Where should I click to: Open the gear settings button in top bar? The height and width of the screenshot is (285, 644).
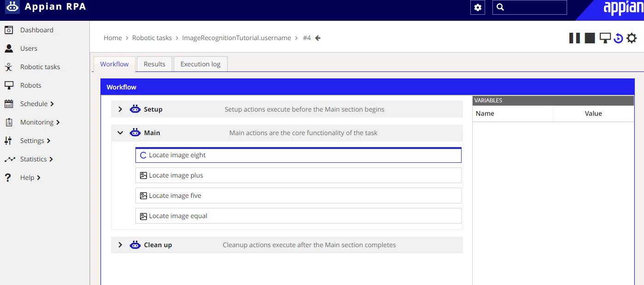pyautogui.click(x=478, y=7)
